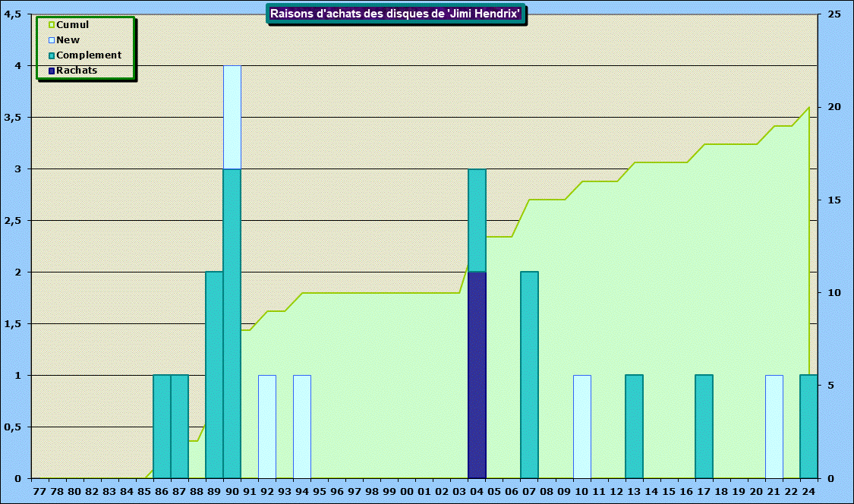Select the Rachats legend label
Image resolution: width=854 pixels, height=504 pixels.
coord(77,71)
